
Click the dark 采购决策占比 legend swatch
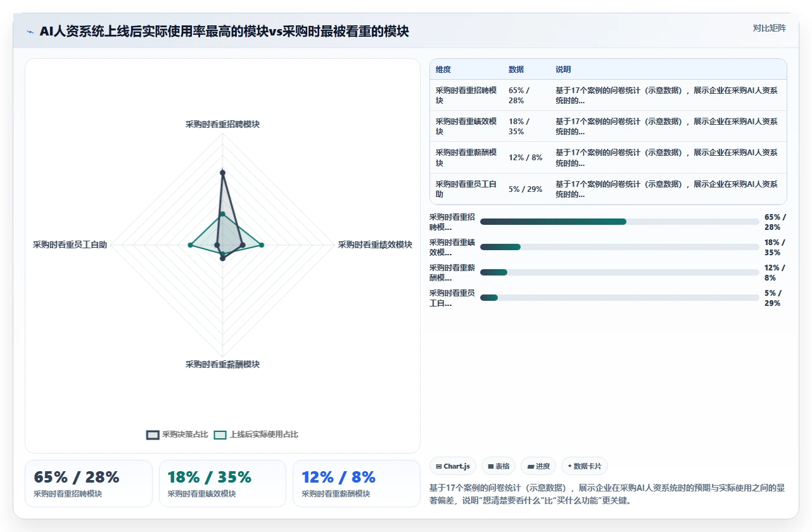pyautogui.click(x=153, y=434)
